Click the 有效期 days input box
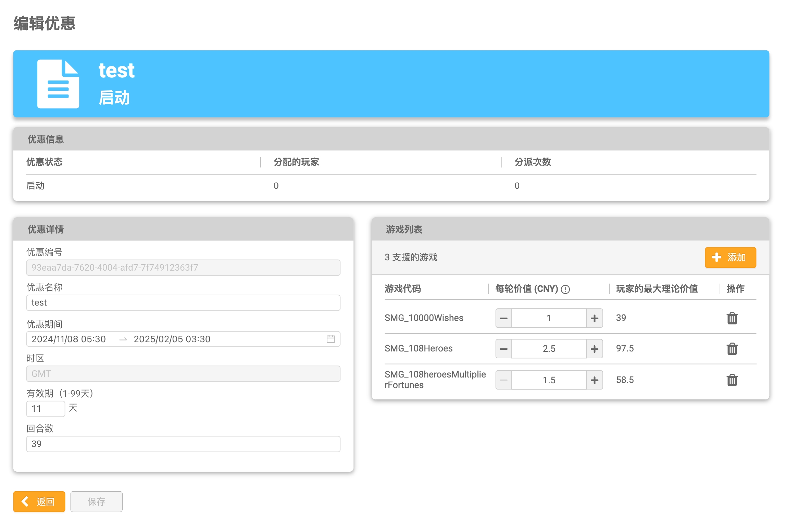The width and height of the screenshot is (785, 532). pos(45,409)
